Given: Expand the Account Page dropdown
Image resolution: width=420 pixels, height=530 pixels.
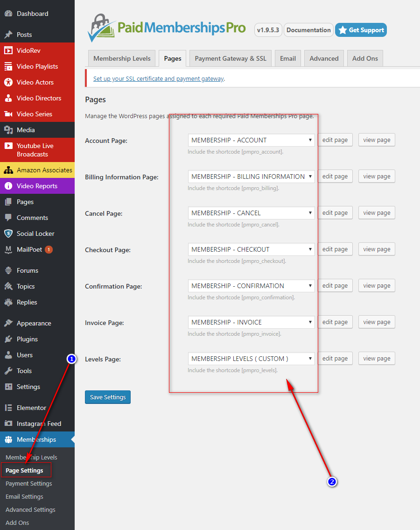Looking at the screenshot, I should click(251, 140).
